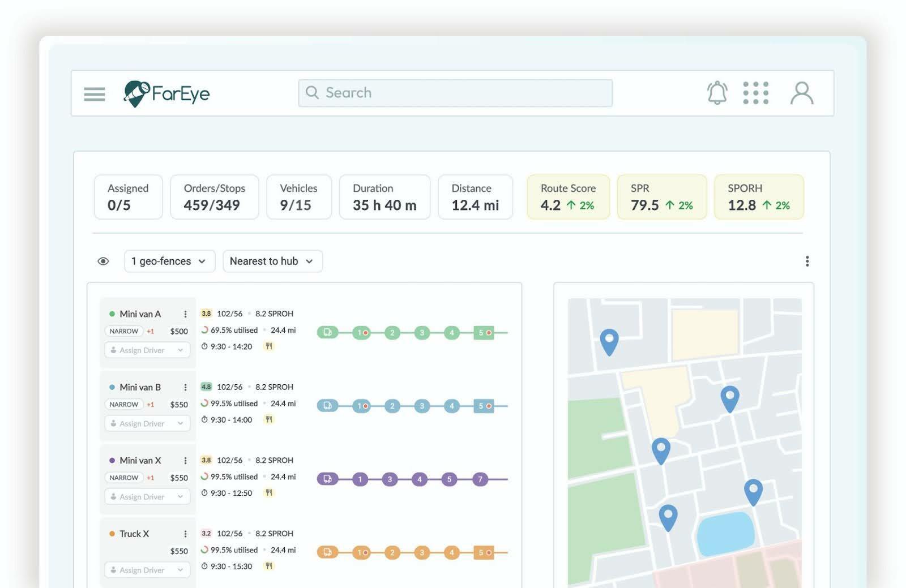The width and height of the screenshot is (906, 588).
Task: Click Mini van X meal break icon
Action: pos(269,492)
